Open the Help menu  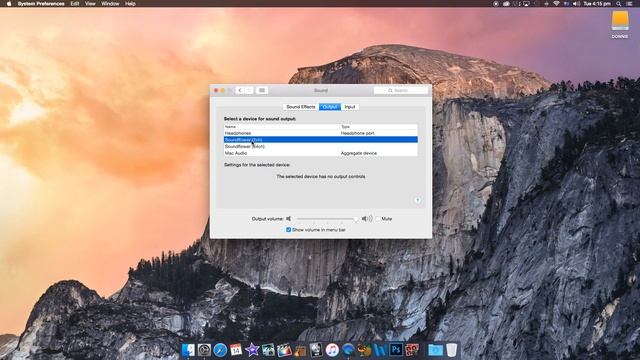point(130,4)
